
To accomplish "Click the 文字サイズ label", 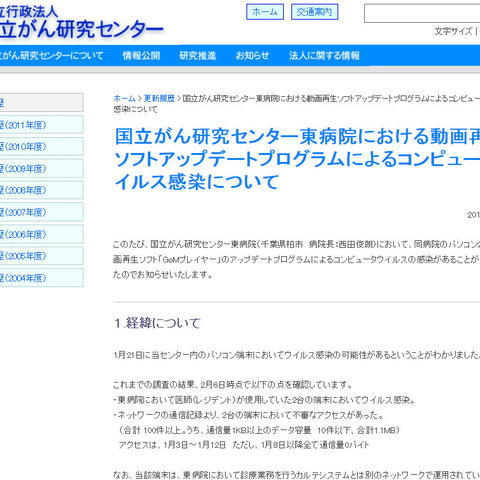I will point(453,31).
